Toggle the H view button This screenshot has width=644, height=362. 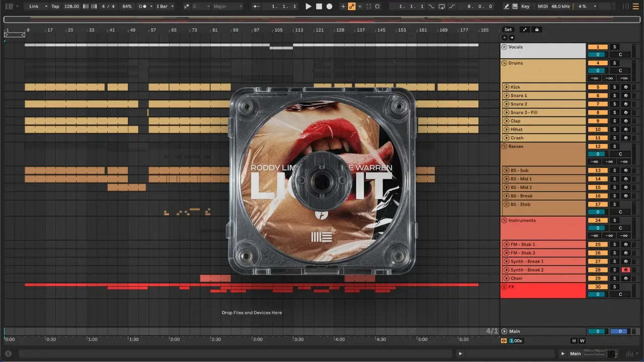coord(574,341)
